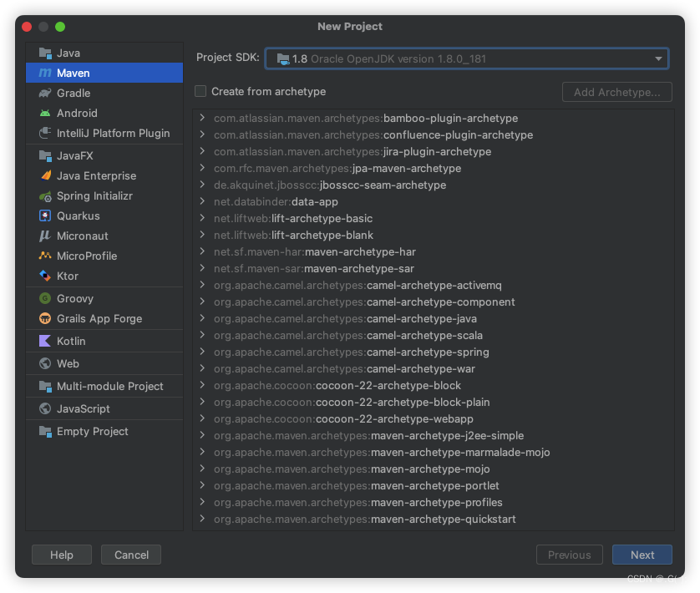Click the Help button
This screenshot has width=700, height=593.
(62, 555)
